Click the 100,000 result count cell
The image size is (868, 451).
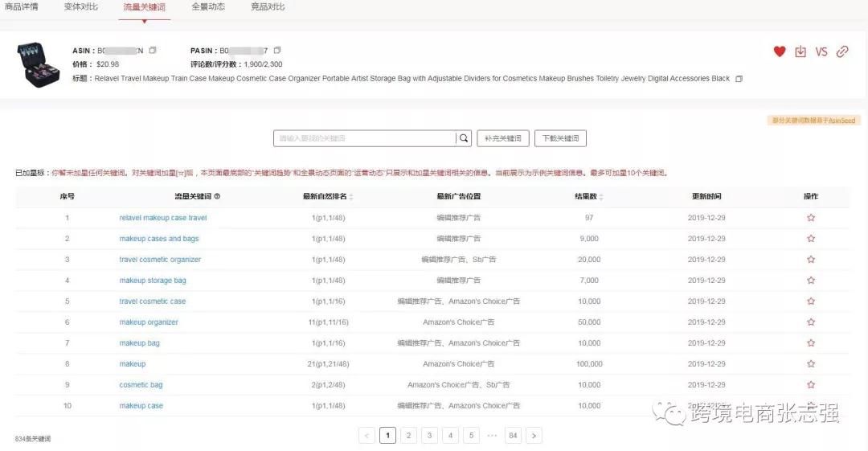click(x=589, y=364)
